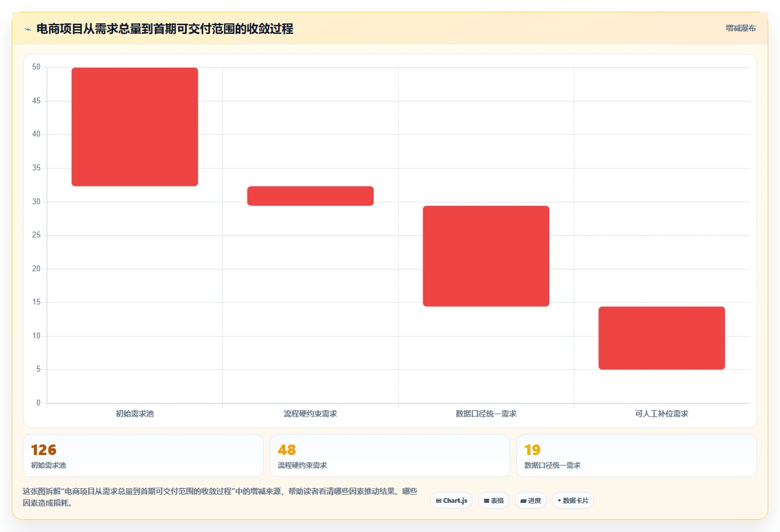This screenshot has height=532, width=780.
Task: Click the description paragraph starting 这张图拆解
Action: 220,497
